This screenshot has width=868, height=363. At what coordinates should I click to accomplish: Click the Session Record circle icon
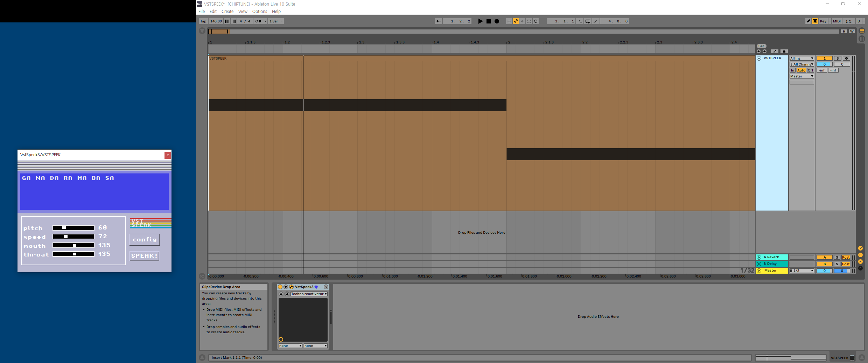click(x=535, y=21)
